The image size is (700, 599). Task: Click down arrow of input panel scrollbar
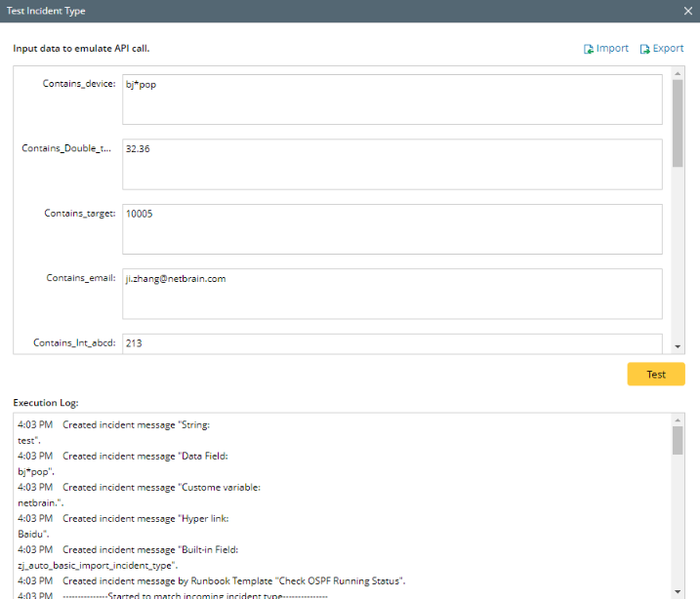pos(678,346)
